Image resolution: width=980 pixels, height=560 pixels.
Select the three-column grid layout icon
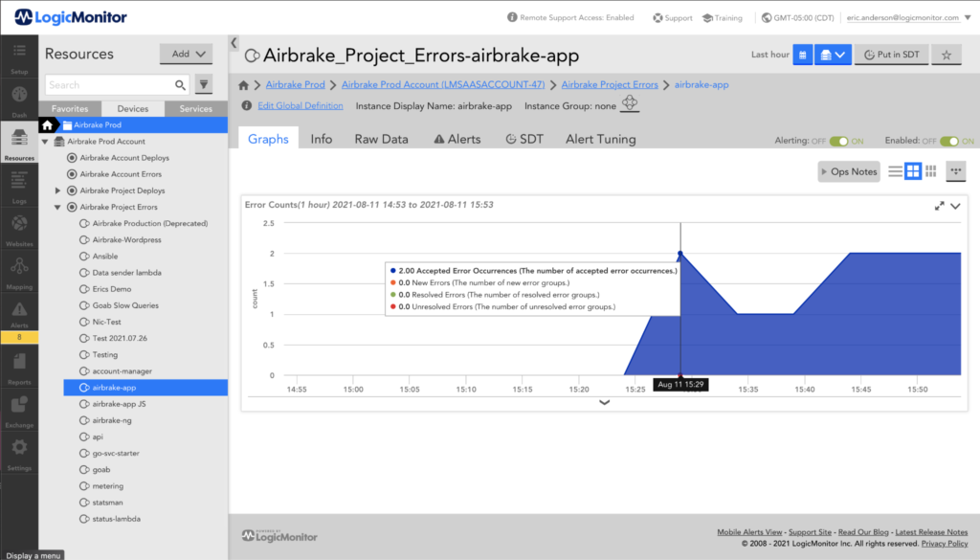[x=931, y=171]
